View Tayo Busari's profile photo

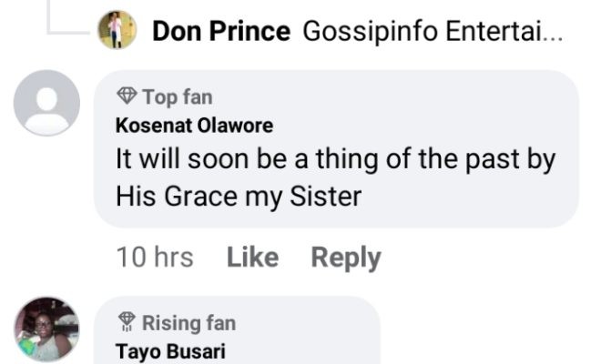click(46, 329)
